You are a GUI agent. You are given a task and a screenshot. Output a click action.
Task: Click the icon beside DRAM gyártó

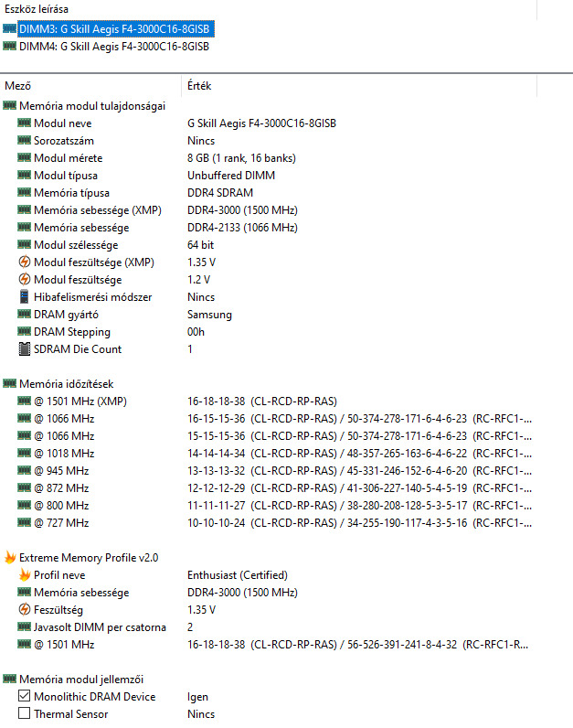coord(24,314)
